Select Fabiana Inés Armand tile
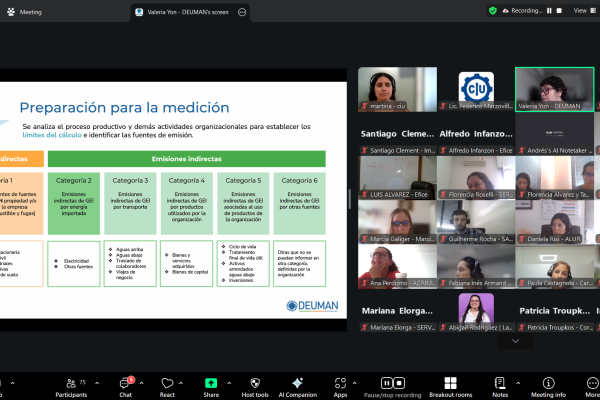600x400 pixels. [x=476, y=266]
